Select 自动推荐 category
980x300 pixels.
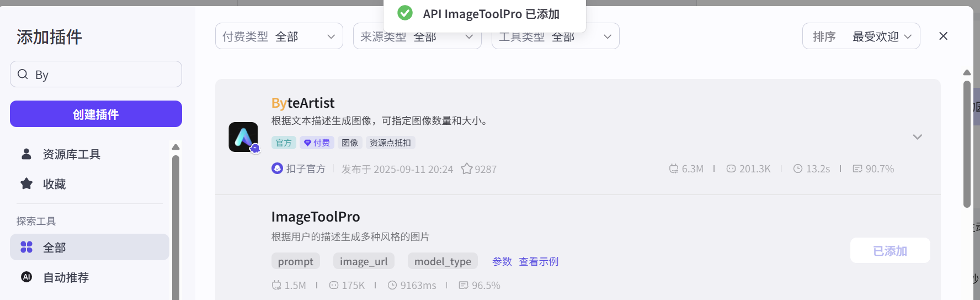89,277
